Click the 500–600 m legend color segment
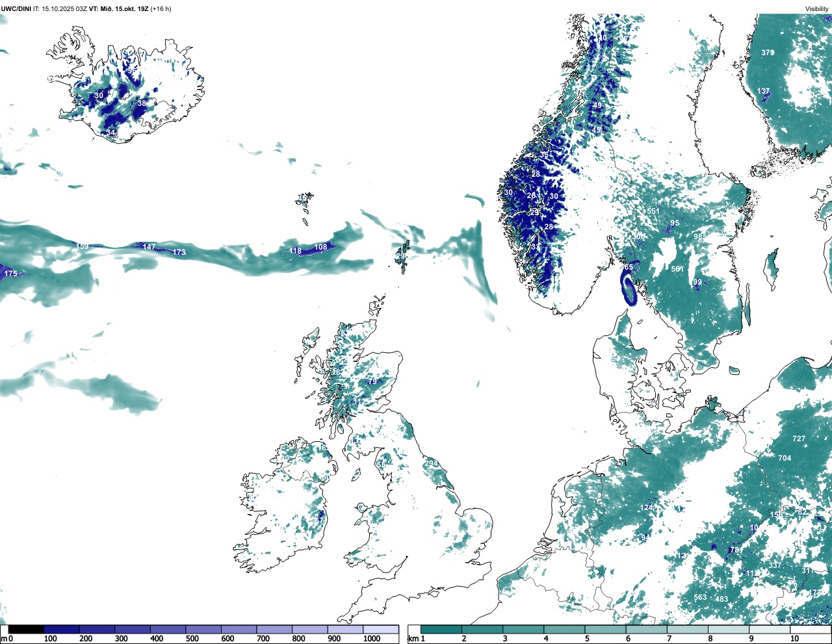The height and width of the screenshot is (644, 832). point(204,629)
